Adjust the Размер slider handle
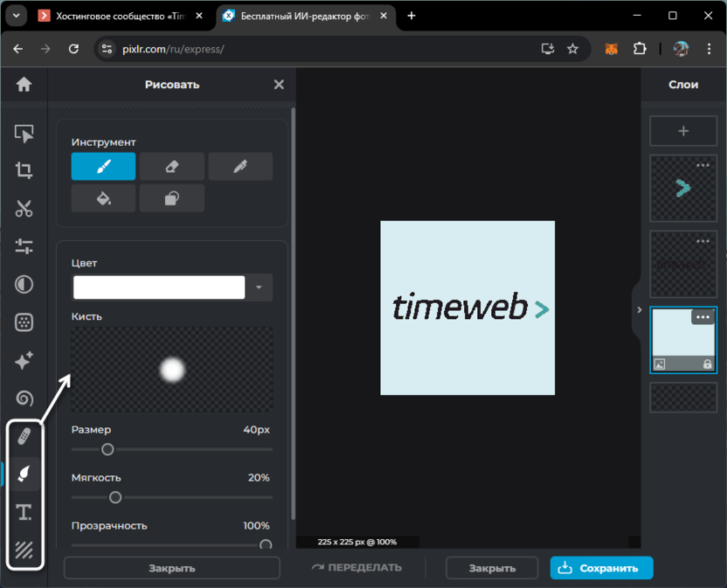This screenshot has width=727, height=588. click(107, 449)
